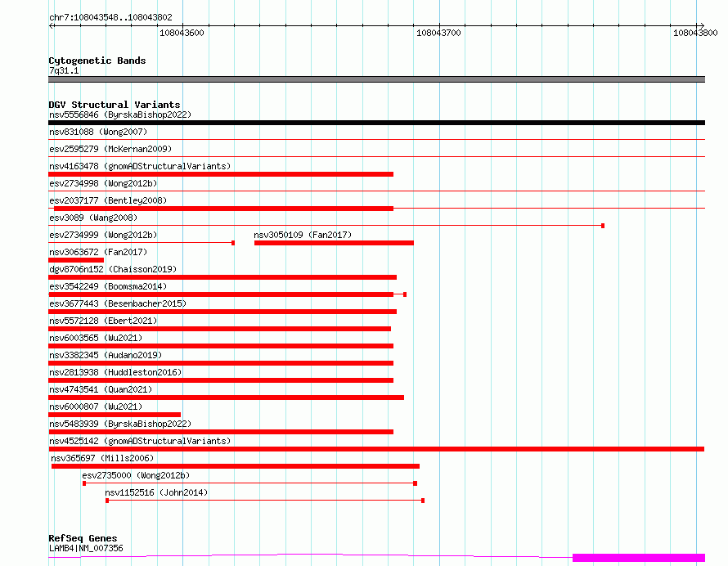The height and width of the screenshot is (566, 728).
Task: Click red bar under nsv5572128
Action: (x=219, y=329)
